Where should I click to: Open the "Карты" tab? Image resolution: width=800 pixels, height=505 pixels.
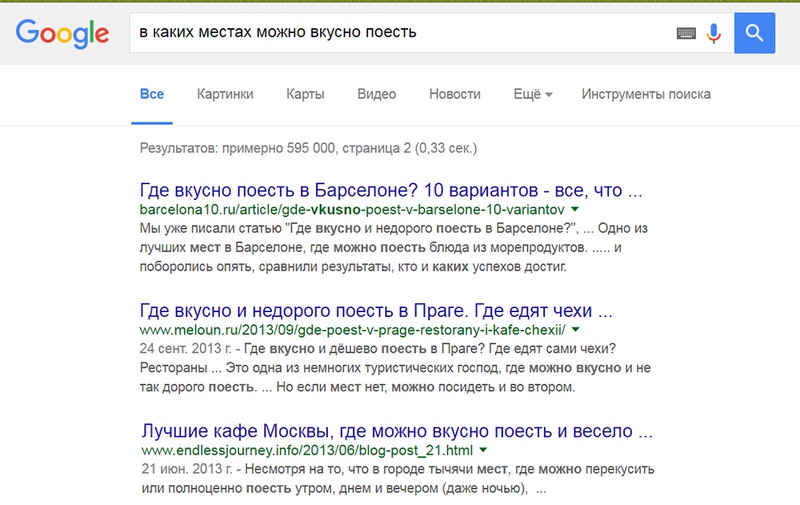point(305,94)
